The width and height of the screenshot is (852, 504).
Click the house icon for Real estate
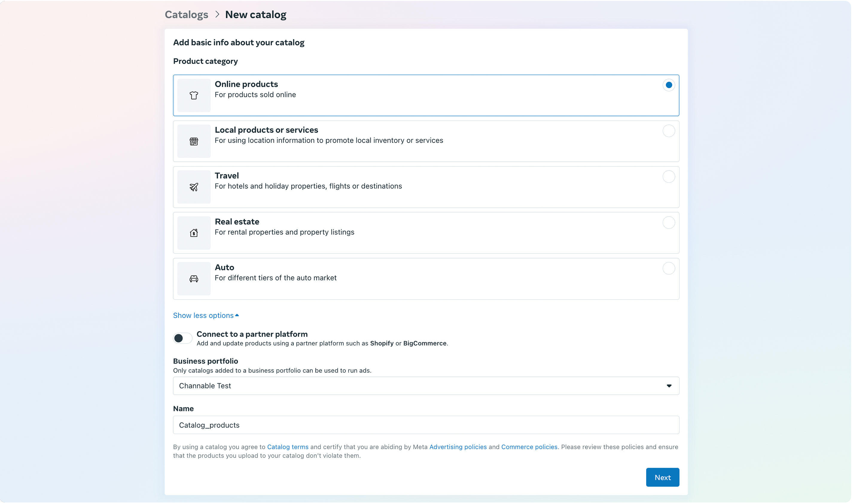pyautogui.click(x=193, y=233)
